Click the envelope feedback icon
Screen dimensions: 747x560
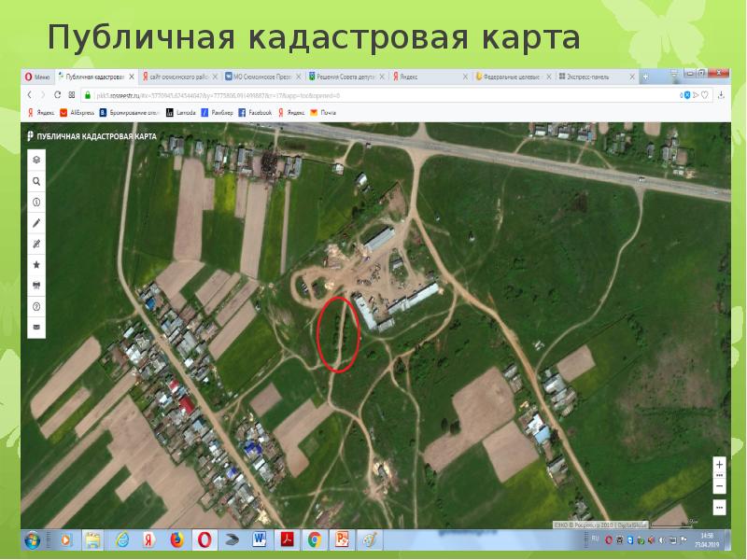click(36, 328)
